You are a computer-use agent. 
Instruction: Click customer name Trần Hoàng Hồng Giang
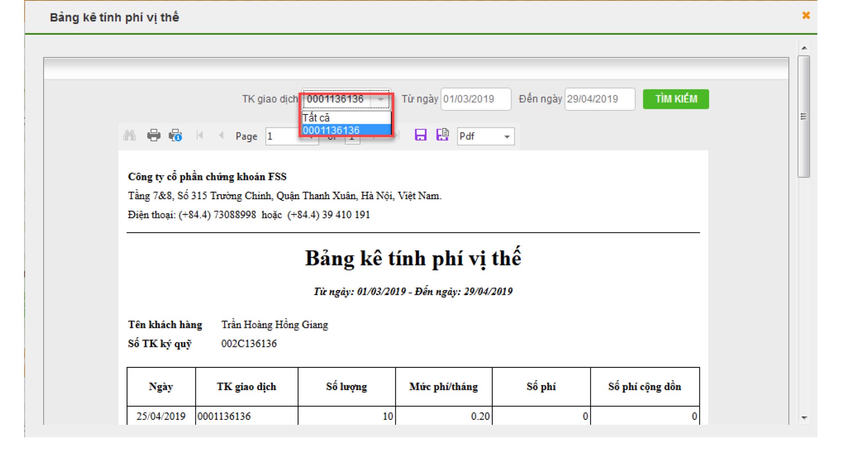coord(275,325)
